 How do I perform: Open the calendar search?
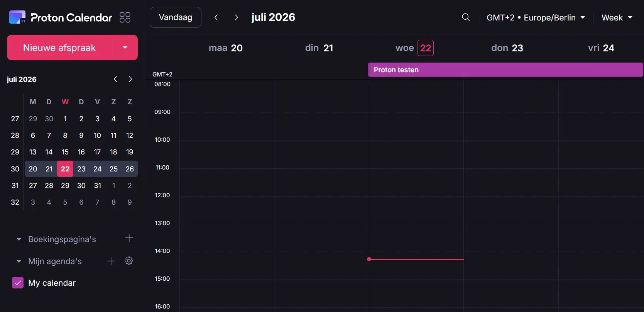point(466,17)
